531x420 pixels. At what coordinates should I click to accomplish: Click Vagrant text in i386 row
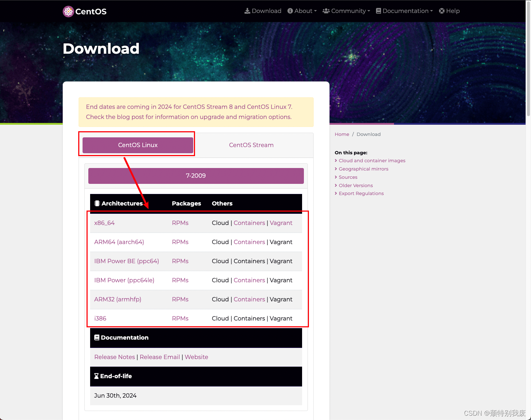281,318
